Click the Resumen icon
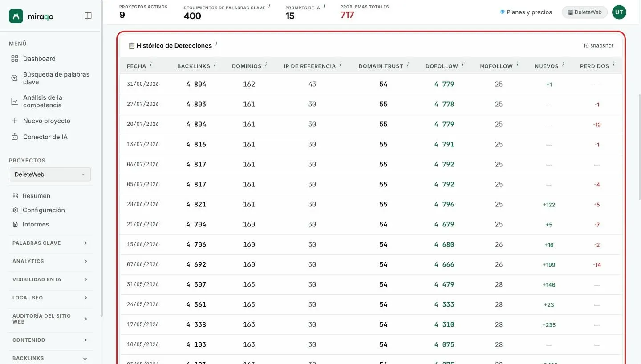This screenshot has height=364, width=641. (x=15, y=196)
